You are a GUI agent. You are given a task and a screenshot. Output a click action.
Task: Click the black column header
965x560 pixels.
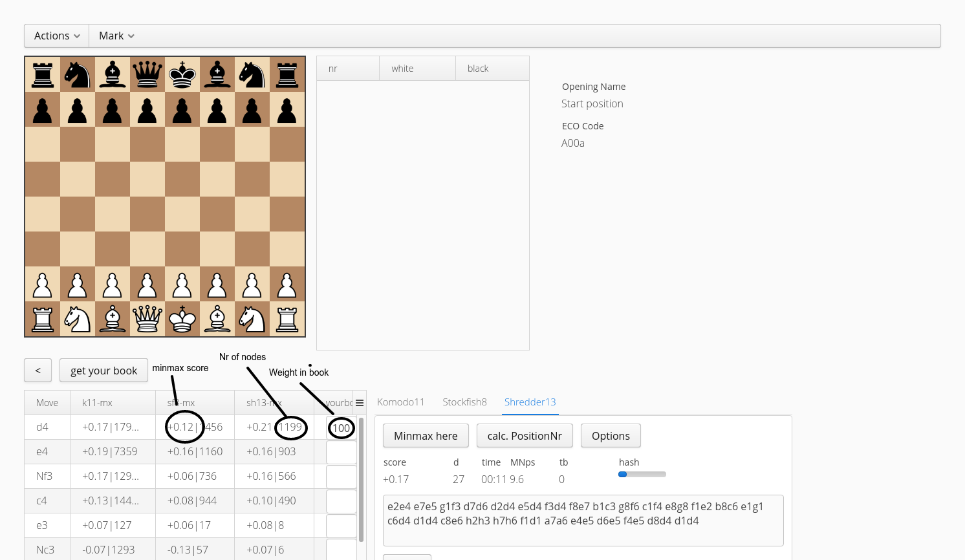pos(492,69)
